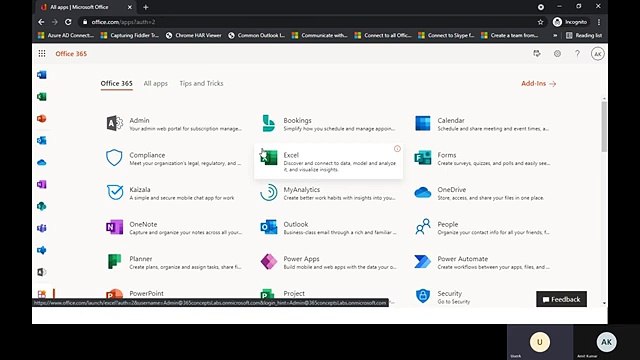Open the Excel app title link
The image size is (640, 360).
click(x=291, y=155)
